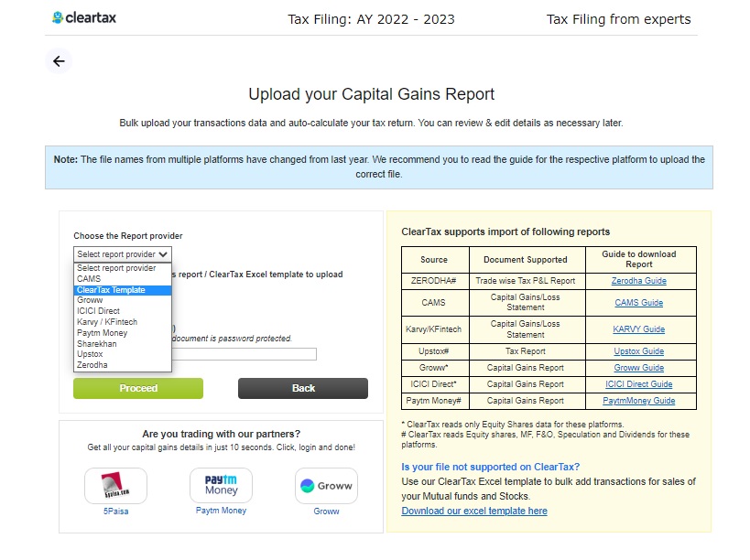Viewport: 750px width, 560px height.
Task: Choose Sharekhan from provider list
Action: [x=123, y=344]
